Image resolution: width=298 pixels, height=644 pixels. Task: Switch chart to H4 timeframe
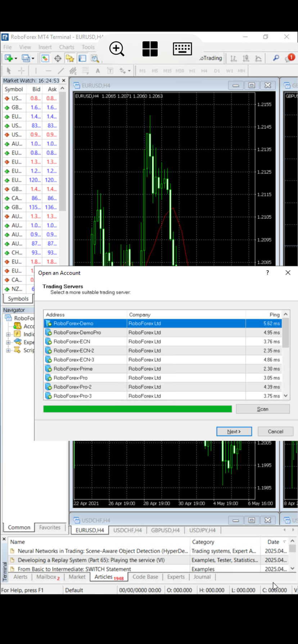click(x=204, y=71)
